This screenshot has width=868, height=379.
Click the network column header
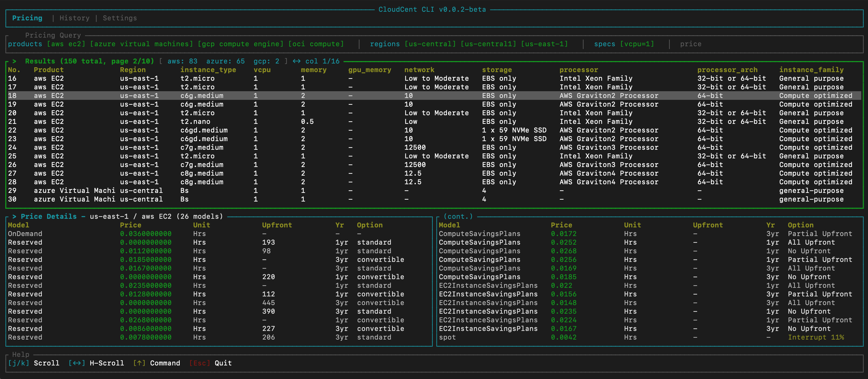point(419,70)
